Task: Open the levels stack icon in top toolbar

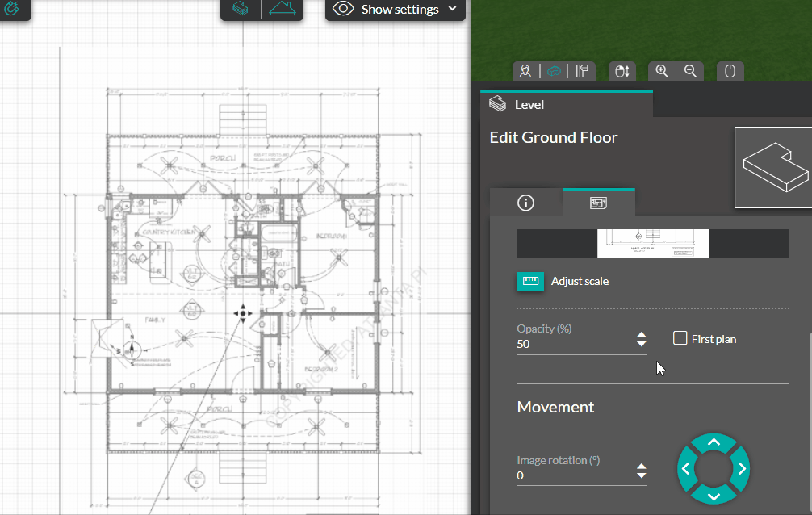Action: (241, 9)
